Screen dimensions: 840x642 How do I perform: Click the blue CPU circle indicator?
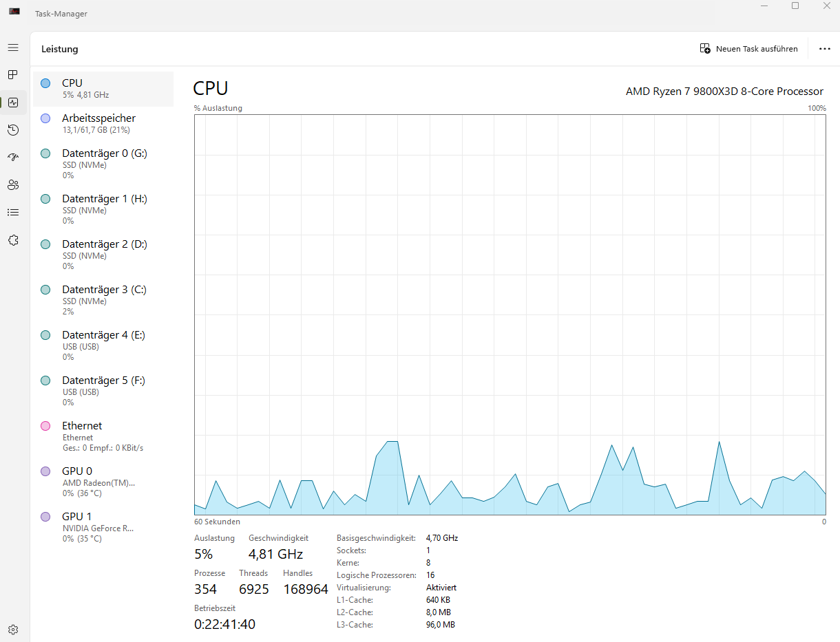tap(45, 83)
